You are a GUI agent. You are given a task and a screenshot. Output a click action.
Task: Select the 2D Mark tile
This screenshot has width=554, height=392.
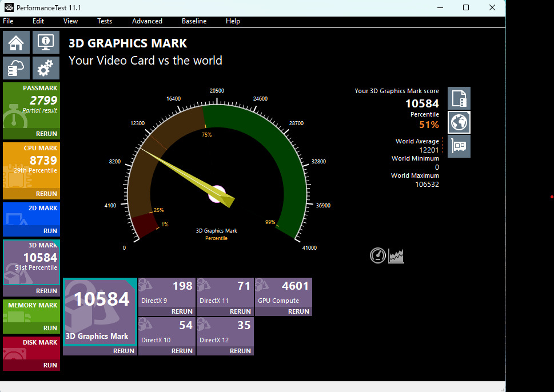point(31,214)
